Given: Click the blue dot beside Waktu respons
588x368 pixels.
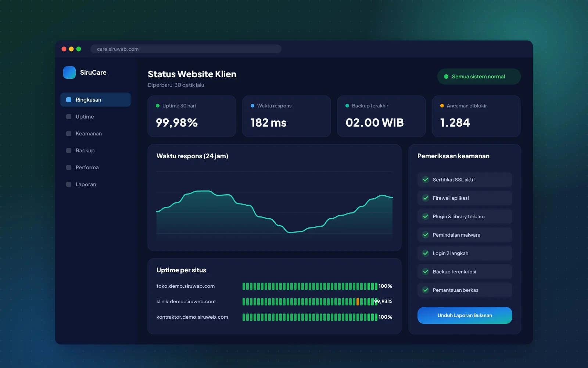Looking at the screenshot, I should (x=252, y=106).
